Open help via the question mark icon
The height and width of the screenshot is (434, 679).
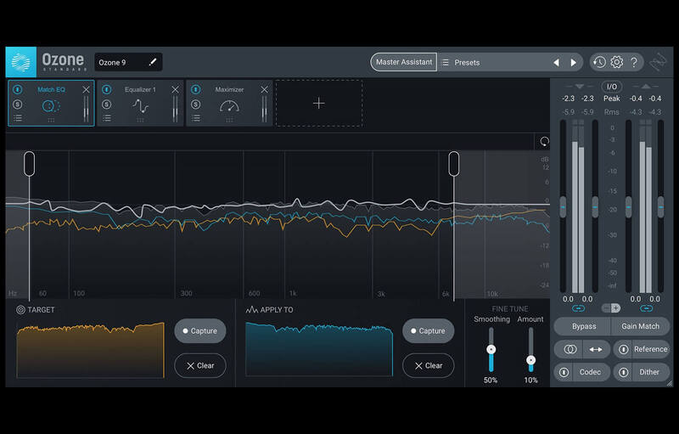point(634,62)
